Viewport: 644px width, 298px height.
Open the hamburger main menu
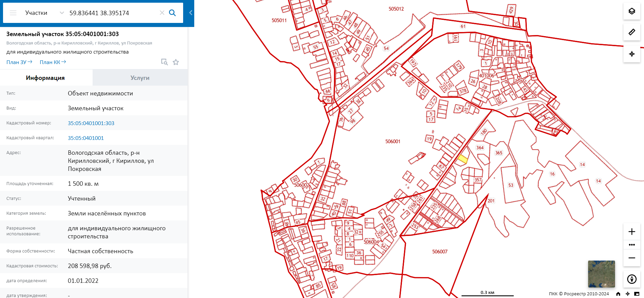tap(13, 13)
